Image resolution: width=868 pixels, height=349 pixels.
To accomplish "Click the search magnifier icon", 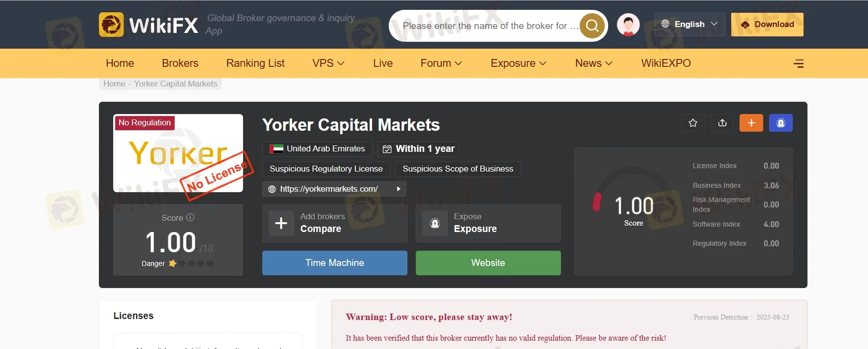I will (x=592, y=26).
